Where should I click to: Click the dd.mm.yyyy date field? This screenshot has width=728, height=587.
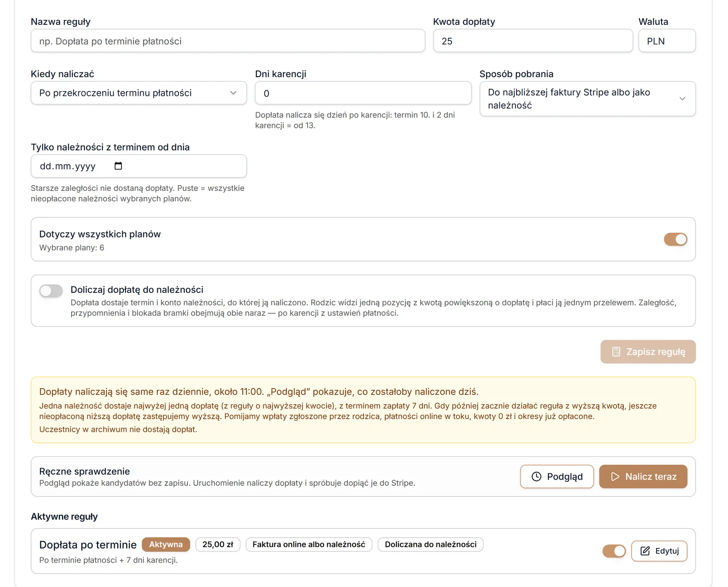click(x=138, y=166)
